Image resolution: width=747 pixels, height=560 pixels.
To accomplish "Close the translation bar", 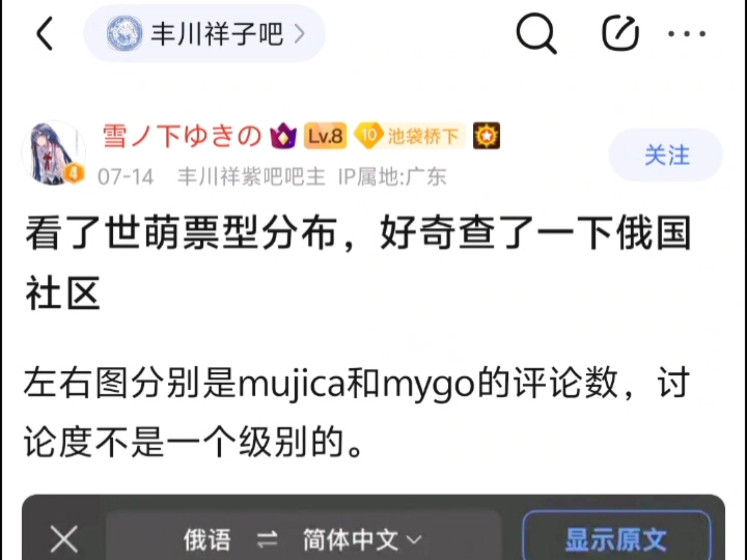I will 64,539.
